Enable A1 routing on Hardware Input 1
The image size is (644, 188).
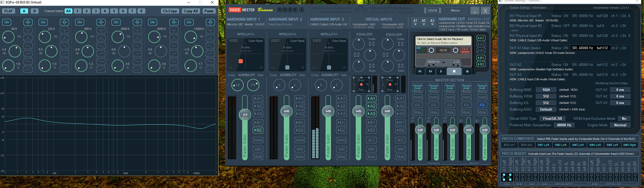pos(258,99)
